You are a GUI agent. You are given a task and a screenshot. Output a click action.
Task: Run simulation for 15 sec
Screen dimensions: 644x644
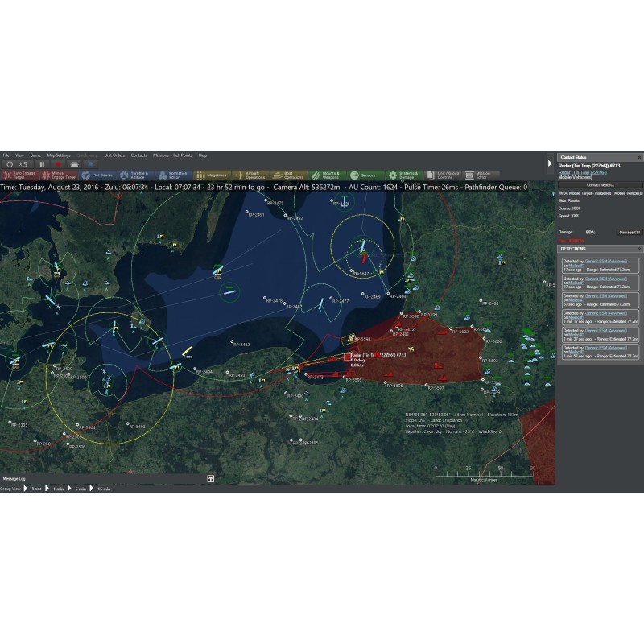(32, 488)
